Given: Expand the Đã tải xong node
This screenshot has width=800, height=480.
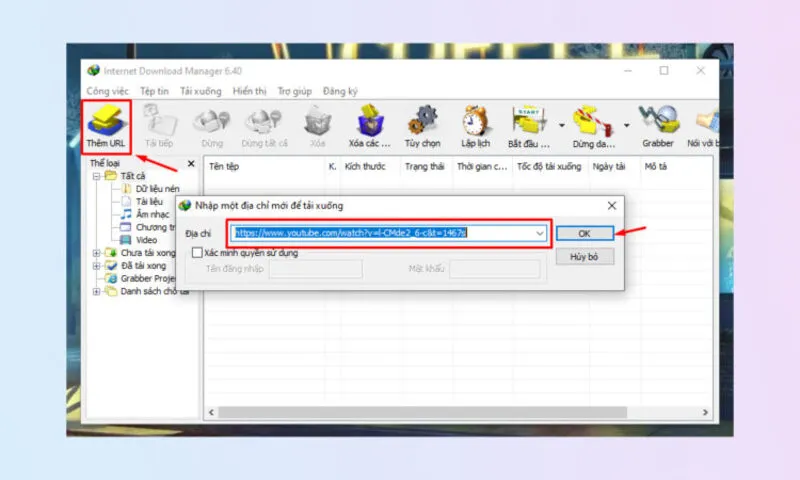Looking at the screenshot, I should pos(96,265).
